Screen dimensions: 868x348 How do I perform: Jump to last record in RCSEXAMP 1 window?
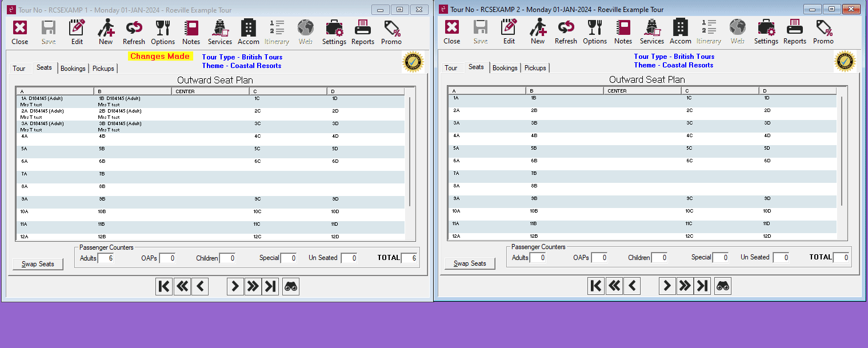270,287
